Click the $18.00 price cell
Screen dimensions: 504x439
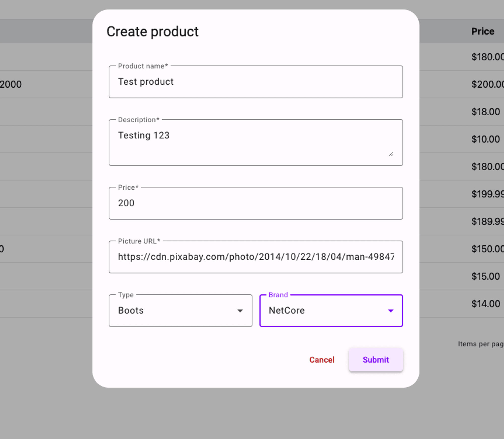(x=485, y=112)
